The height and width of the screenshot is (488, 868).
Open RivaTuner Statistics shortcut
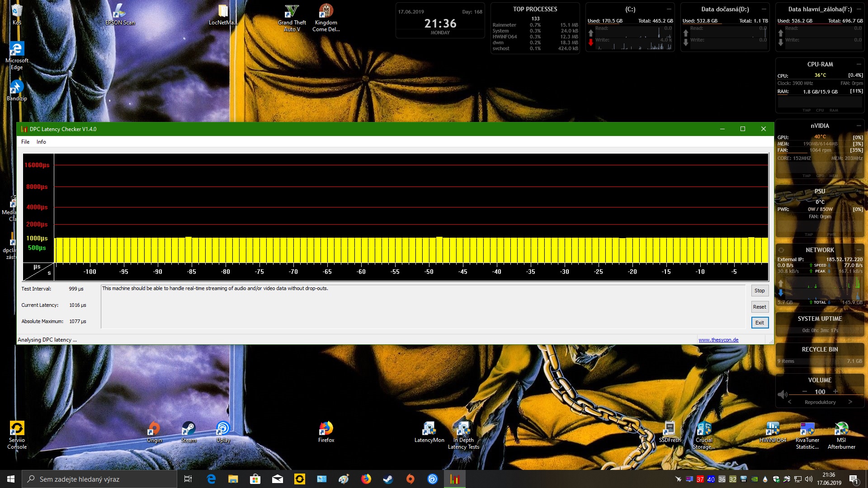pos(807,428)
